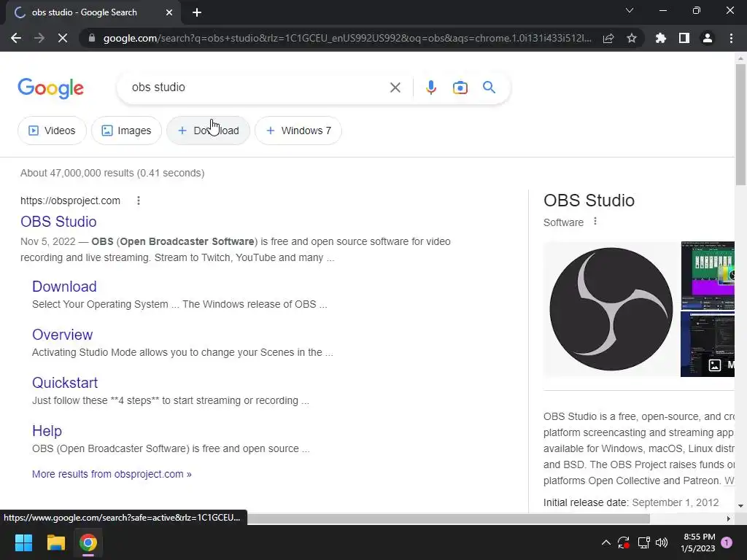747x560 pixels.
Task: Submit search with the magnifier icon
Action: tap(489, 87)
